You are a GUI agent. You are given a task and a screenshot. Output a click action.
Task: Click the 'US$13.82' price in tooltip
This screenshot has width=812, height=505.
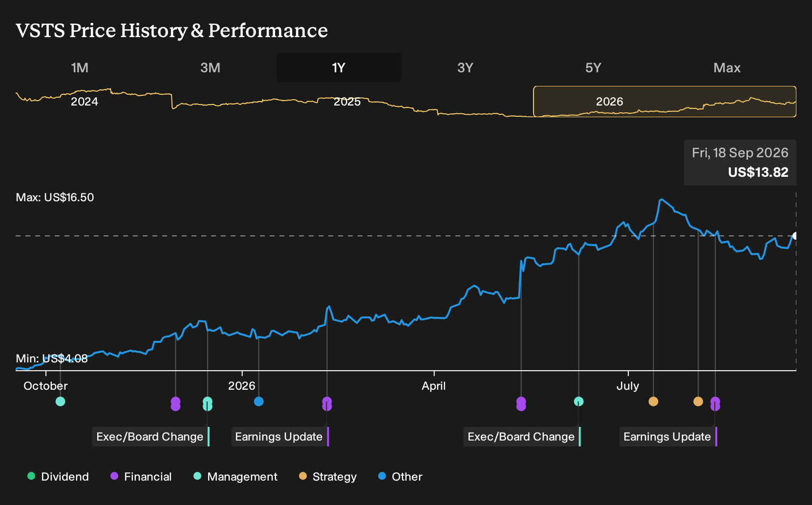[x=758, y=172]
